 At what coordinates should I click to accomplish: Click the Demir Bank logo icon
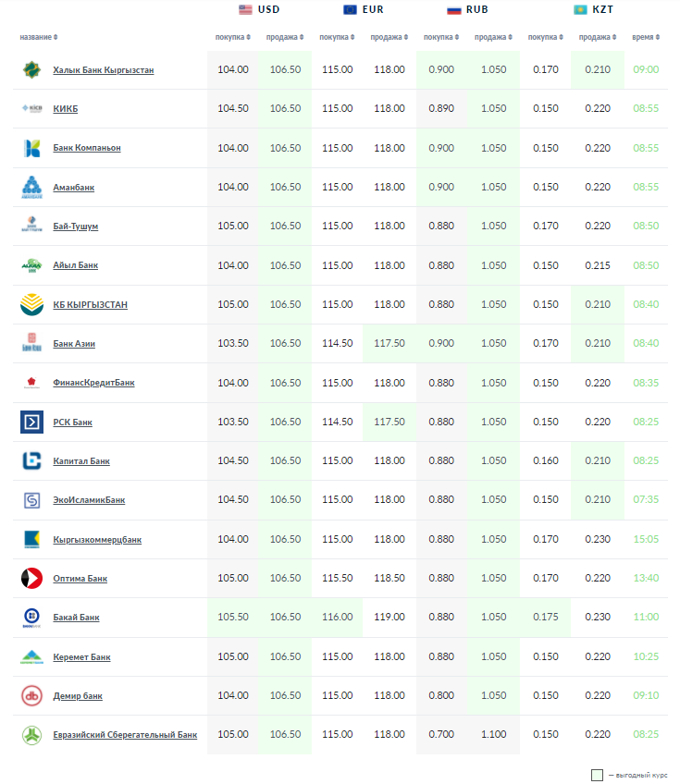pyautogui.click(x=31, y=695)
